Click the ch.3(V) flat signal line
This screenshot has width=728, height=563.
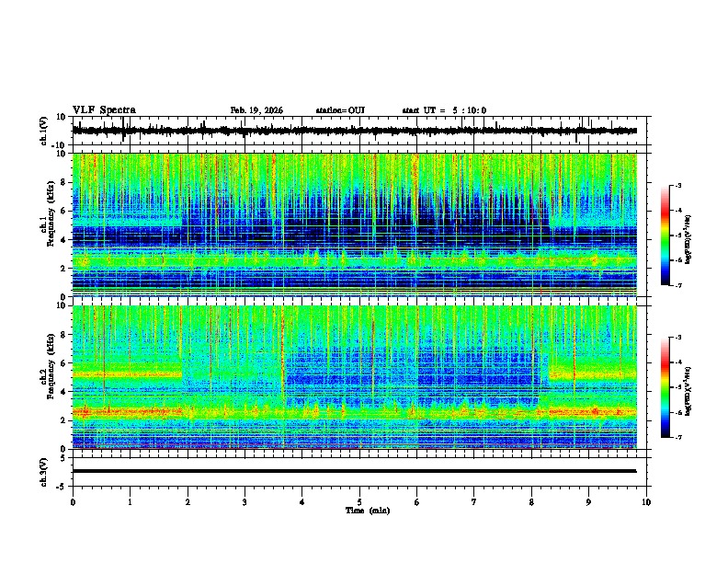(x=355, y=471)
